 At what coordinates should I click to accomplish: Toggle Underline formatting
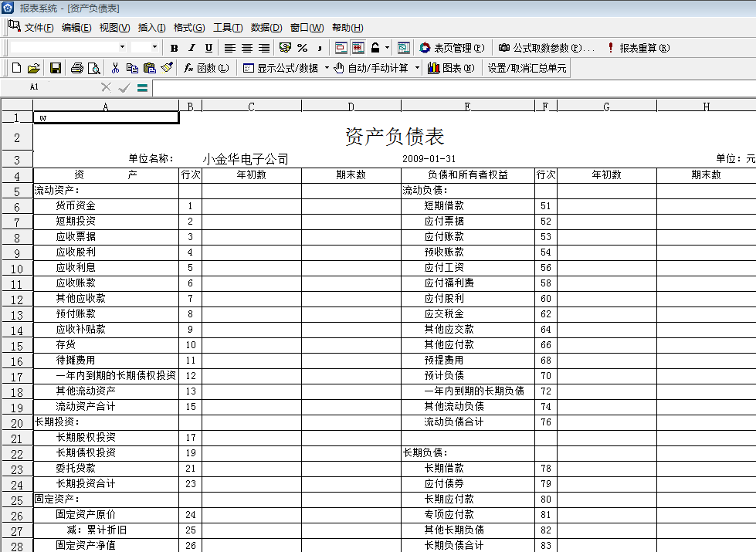pos(208,48)
